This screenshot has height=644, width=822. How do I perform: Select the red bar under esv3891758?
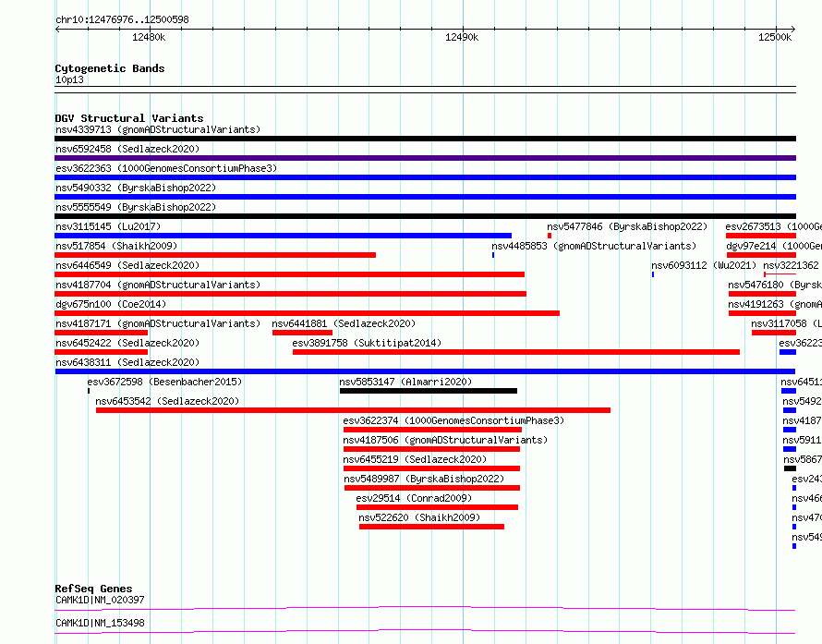point(516,352)
